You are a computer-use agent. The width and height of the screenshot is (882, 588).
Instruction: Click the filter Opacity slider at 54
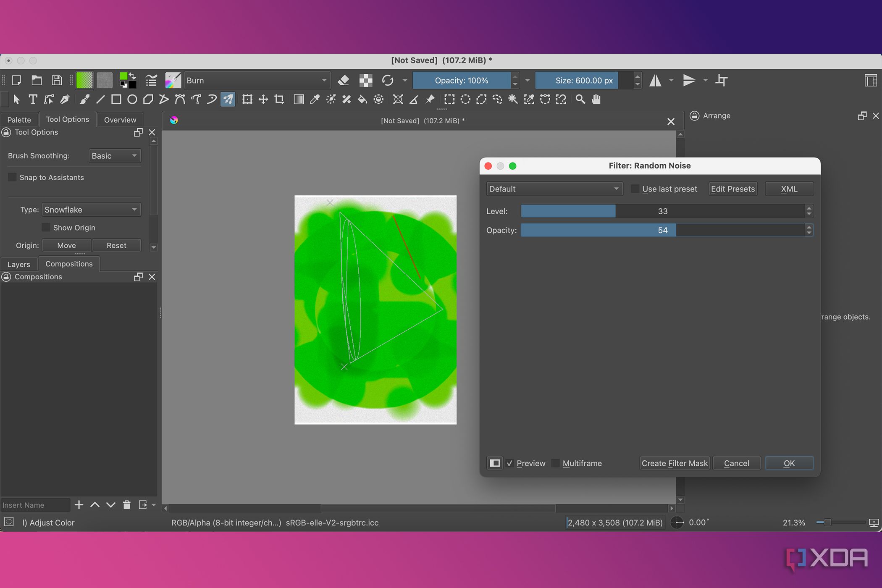click(663, 230)
